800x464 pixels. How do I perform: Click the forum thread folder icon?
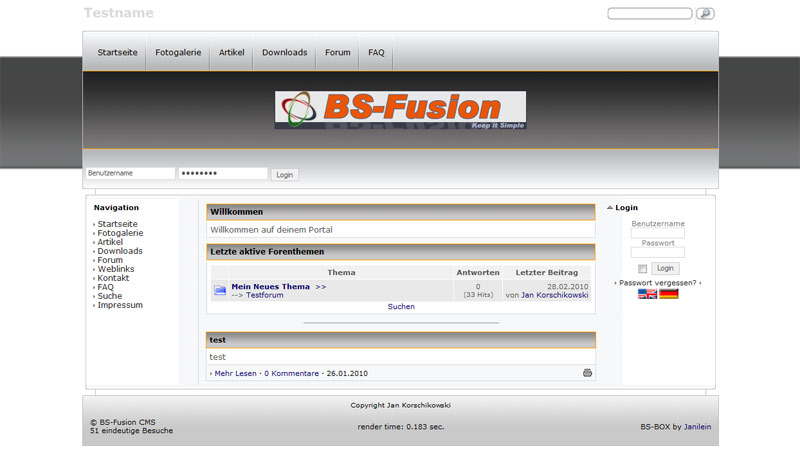(x=220, y=291)
